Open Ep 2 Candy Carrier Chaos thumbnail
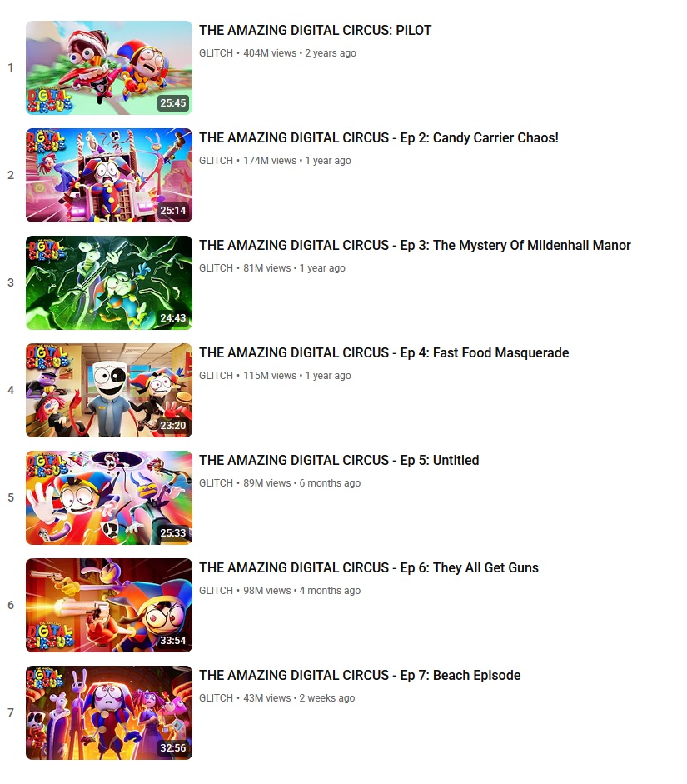The width and height of the screenshot is (687, 784). (x=109, y=176)
